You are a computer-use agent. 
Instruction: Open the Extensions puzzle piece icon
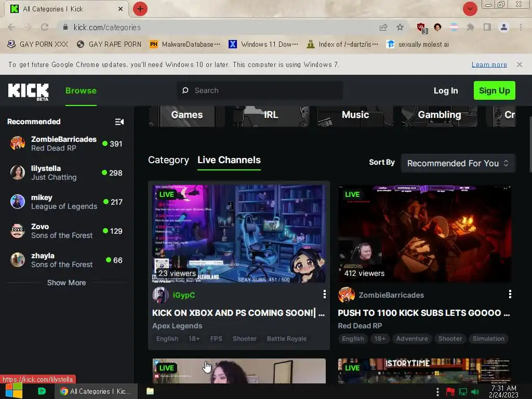[x=470, y=27]
